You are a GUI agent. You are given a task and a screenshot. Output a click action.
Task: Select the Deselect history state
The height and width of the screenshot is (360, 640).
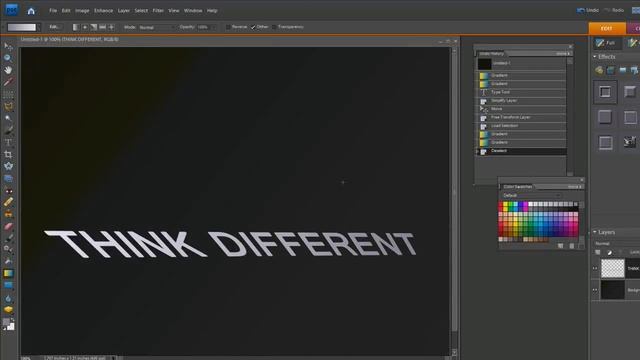[522, 151]
